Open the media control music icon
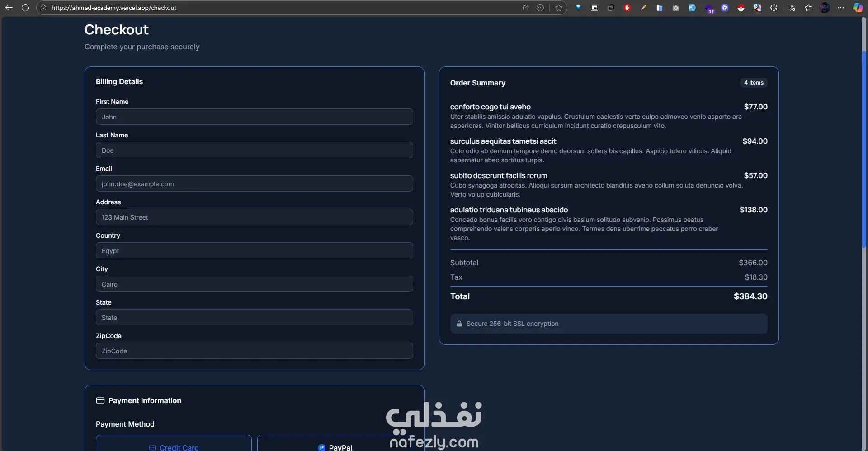This screenshot has width=868, height=451. (792, 8)
